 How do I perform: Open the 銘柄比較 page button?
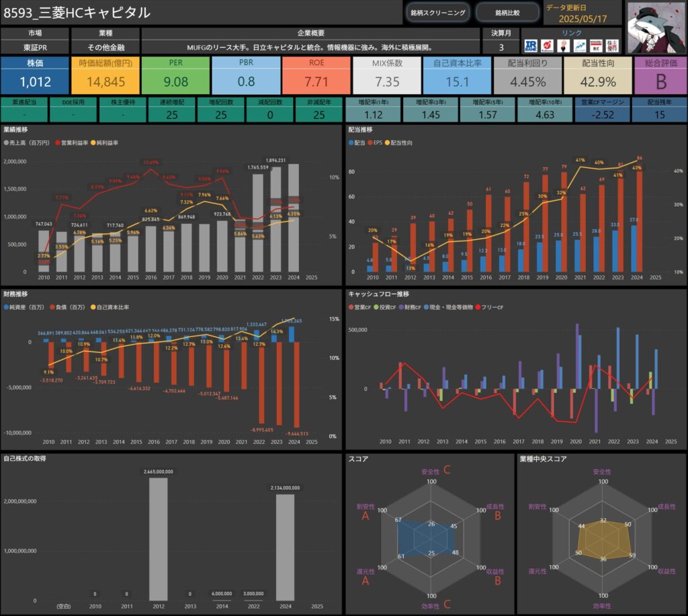point(507,13)
